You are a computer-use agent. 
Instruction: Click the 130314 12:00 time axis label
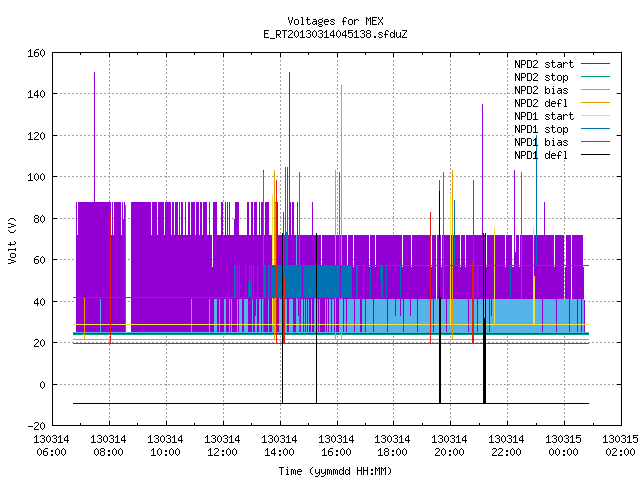coord(222,446)
